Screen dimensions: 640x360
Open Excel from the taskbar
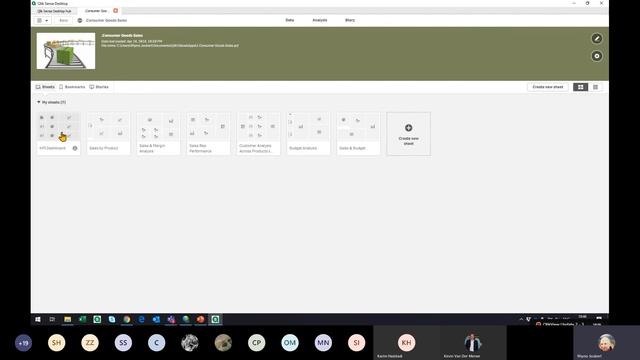point(82,319)
